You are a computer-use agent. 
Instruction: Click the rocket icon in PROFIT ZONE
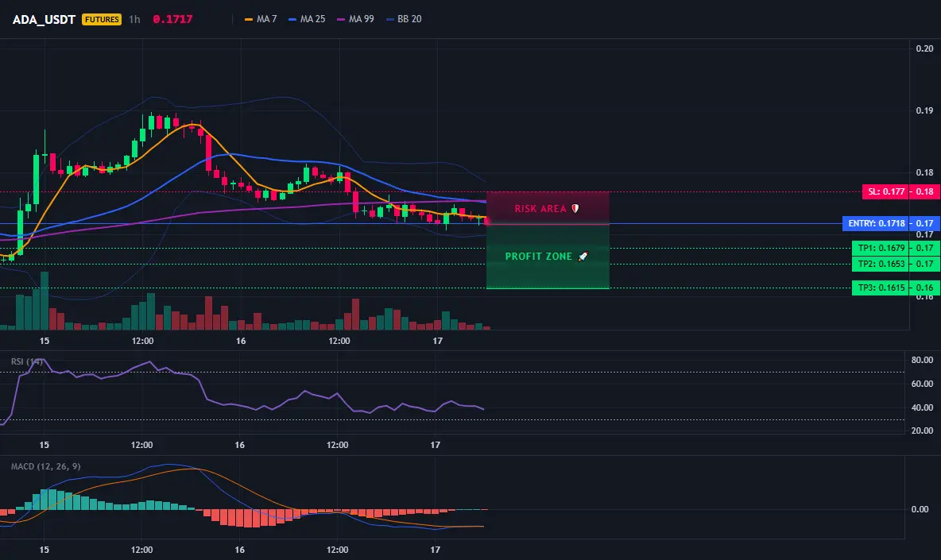point(583,257)
